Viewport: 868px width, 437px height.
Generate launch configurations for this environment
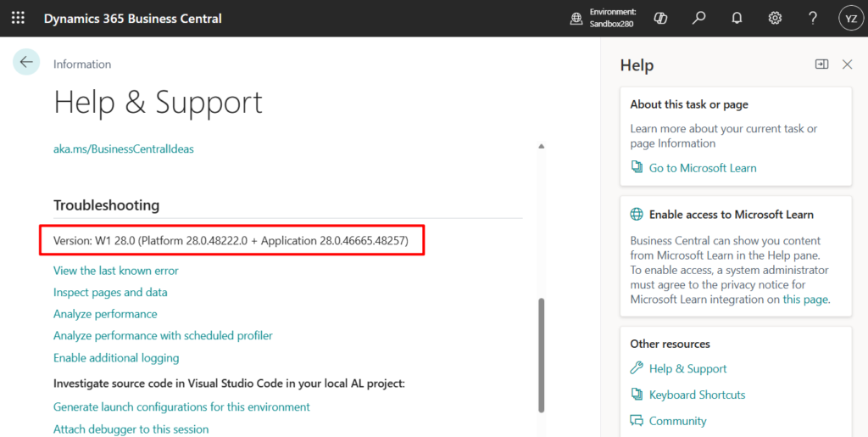(181, 406)
